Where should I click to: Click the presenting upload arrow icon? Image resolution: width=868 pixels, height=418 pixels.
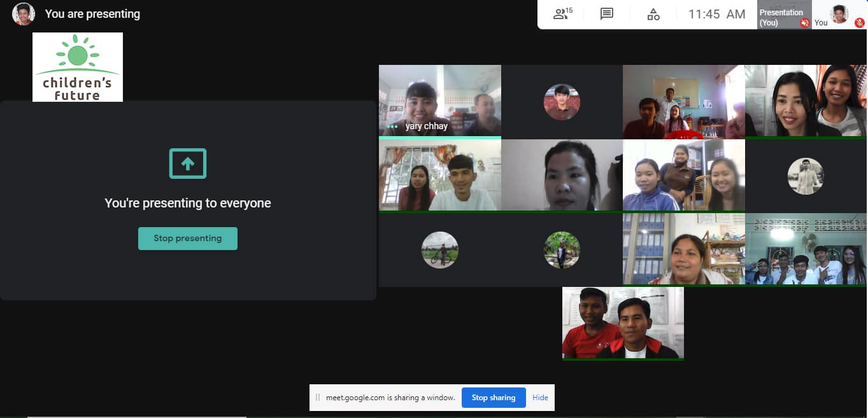pyautogui.click(x=188, y=164)
